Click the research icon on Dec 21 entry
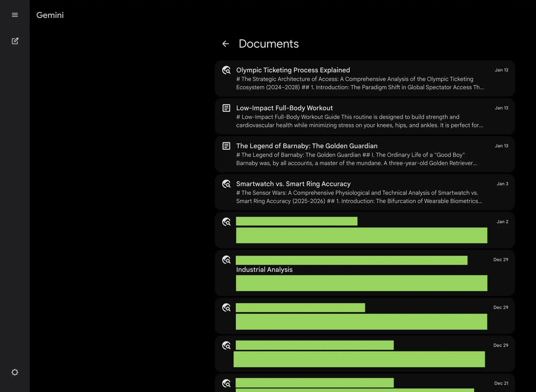536x392 pixels. (x=226, y=383)
